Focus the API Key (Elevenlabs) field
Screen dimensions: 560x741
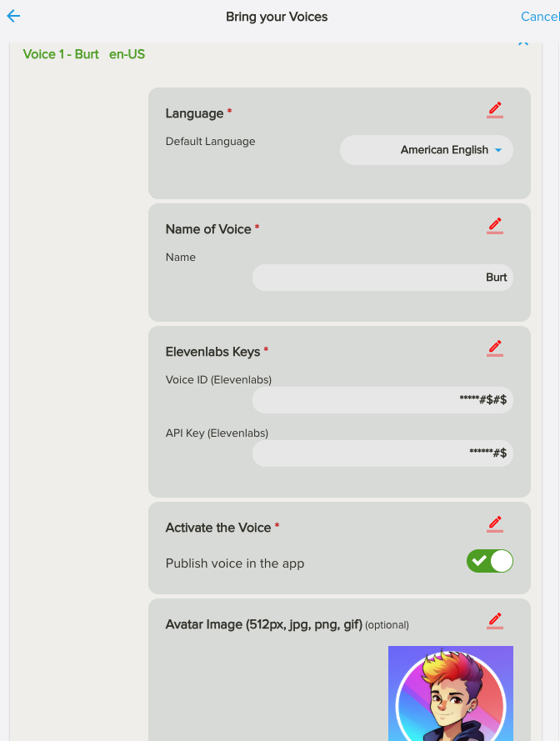coord(382,453)
